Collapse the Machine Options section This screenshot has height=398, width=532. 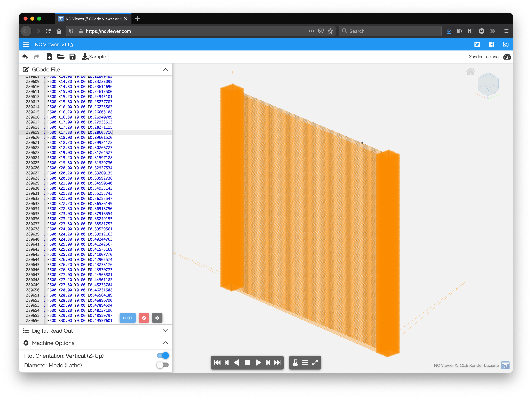[166, 343]
